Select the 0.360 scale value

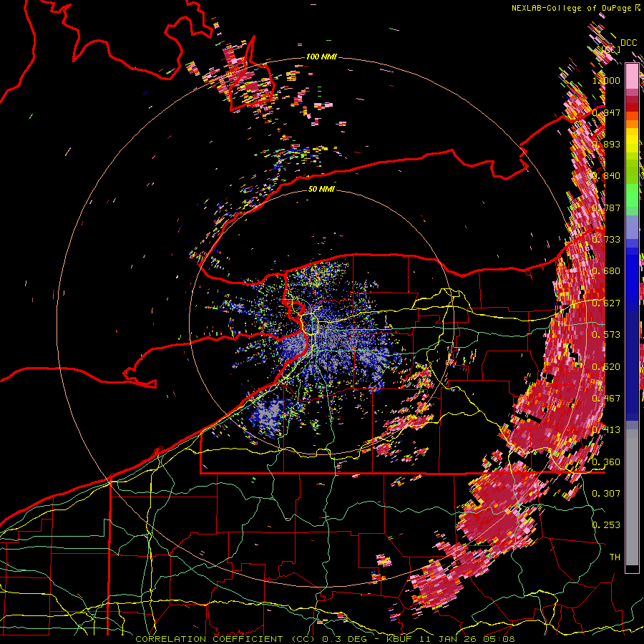(x=606, y=462)
